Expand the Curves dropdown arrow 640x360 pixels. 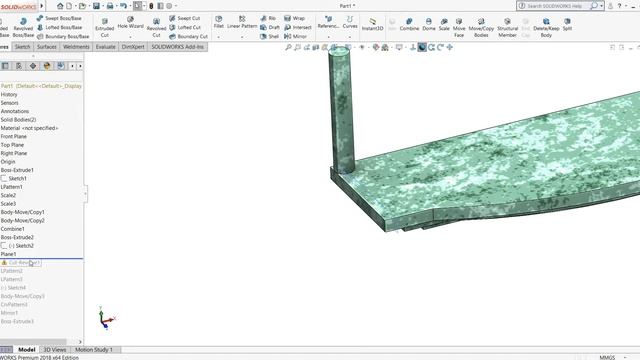click(350, 37)
